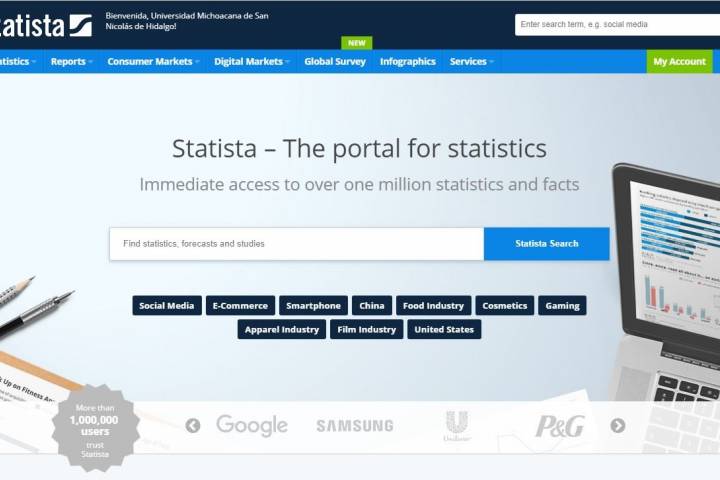Open the Global Survey menu item
The width and height of the screenshot is (720, 480).
(x=335, y=62)
